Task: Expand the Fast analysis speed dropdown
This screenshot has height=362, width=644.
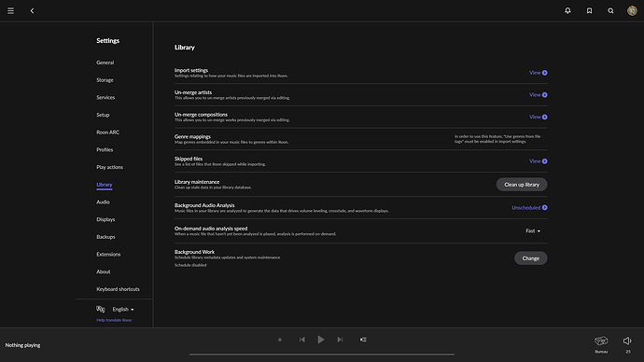Action: tap(533, 231)
